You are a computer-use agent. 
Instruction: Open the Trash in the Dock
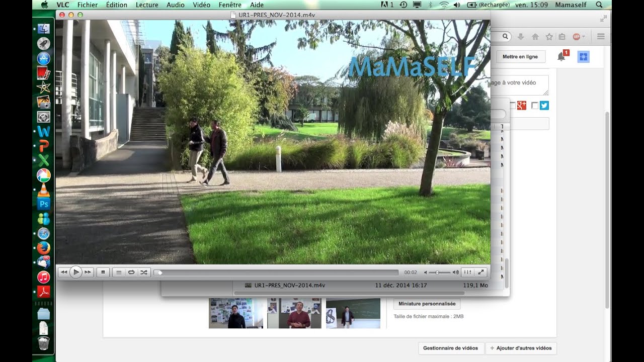(44, 343)
